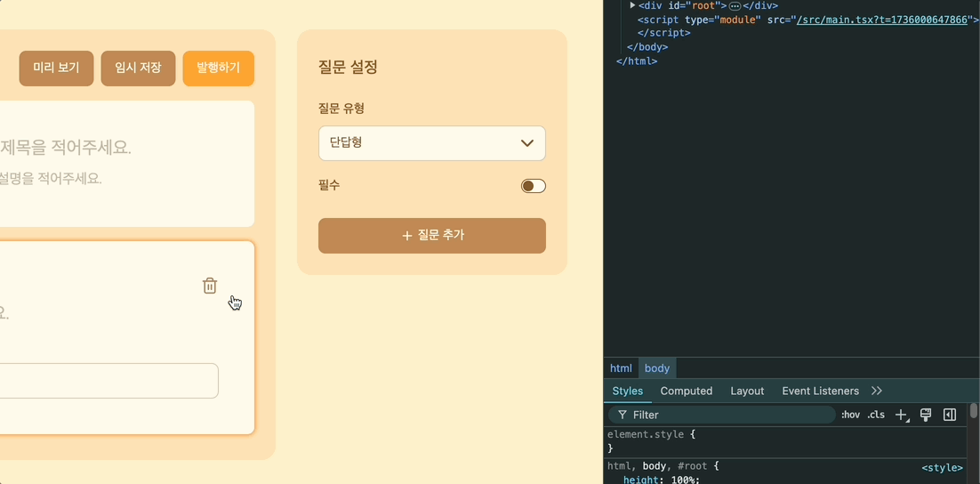Select the html breadcrumb
This screenshot has width=980, height=484.
pos(621,368)
